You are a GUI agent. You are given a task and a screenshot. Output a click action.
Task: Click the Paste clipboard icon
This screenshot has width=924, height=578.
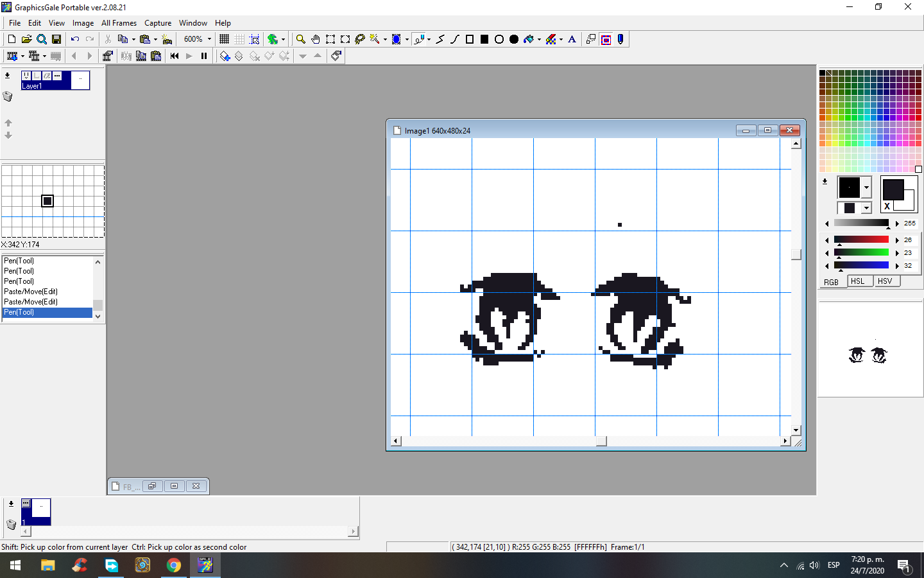pos(145,39)
